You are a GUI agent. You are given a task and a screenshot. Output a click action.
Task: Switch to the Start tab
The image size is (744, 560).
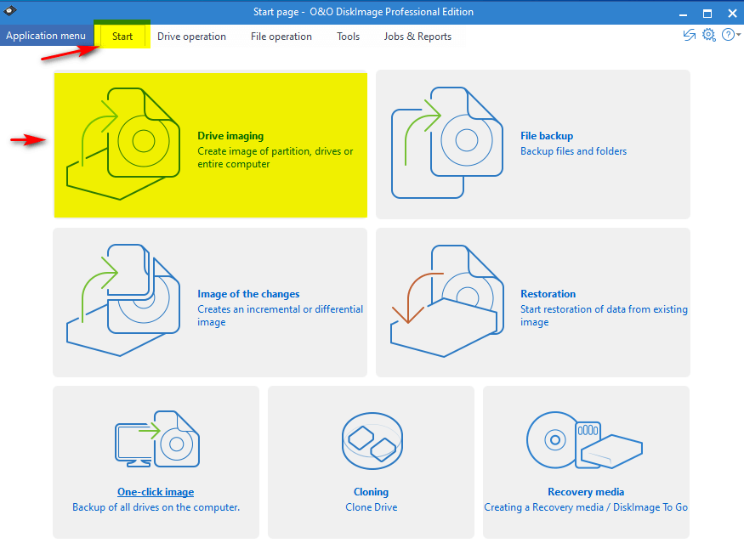pyautogui.click(x=122, y=36)
